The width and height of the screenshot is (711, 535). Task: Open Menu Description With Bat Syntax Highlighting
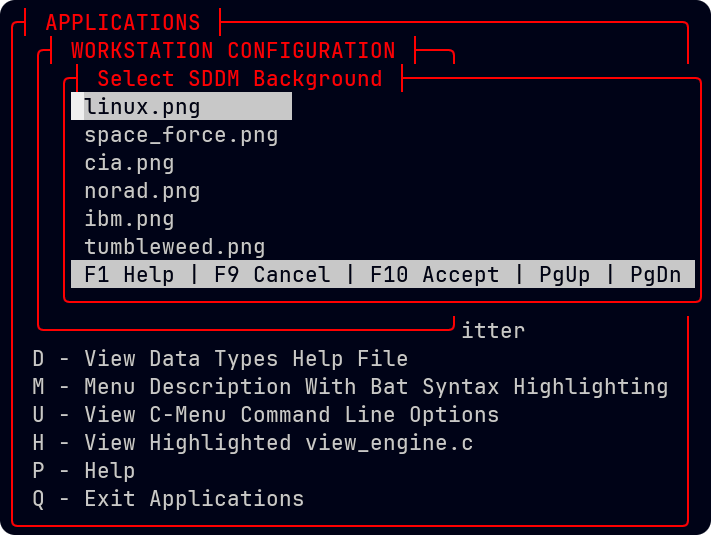click(x=350, y=387)
